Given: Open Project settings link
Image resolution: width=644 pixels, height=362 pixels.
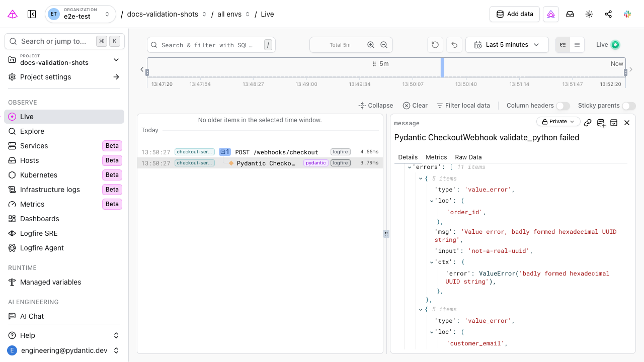Looking at the screenshot, I should click(64, 77).
